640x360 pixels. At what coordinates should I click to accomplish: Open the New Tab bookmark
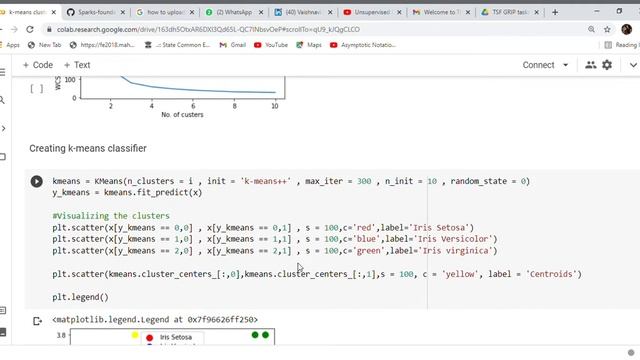click(x=44, y=45)
